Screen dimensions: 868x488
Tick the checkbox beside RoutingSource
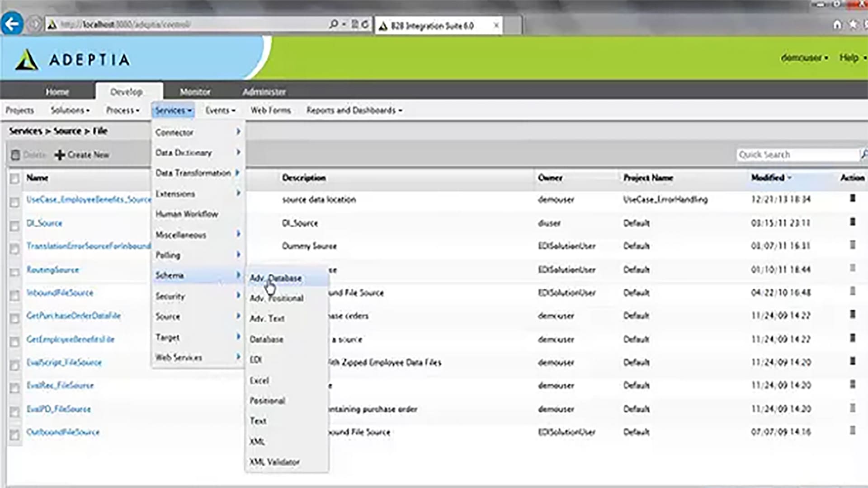[14, 272]
